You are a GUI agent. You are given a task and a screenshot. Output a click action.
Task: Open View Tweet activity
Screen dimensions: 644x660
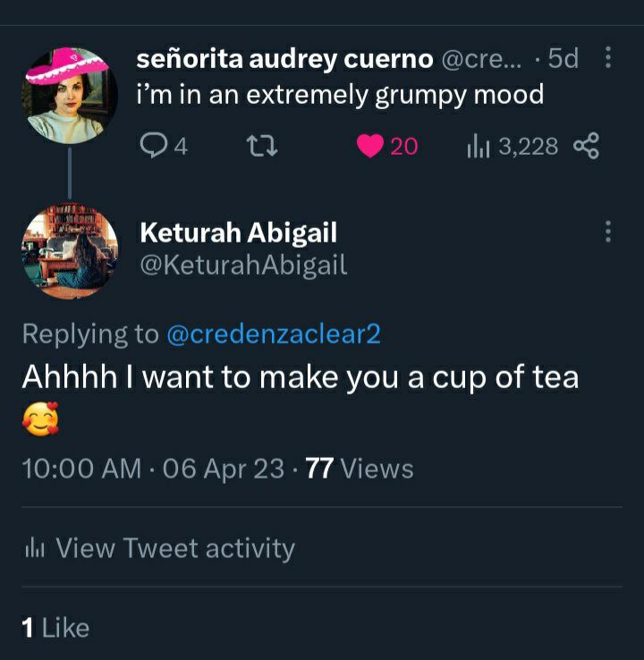tap(160, 548)
